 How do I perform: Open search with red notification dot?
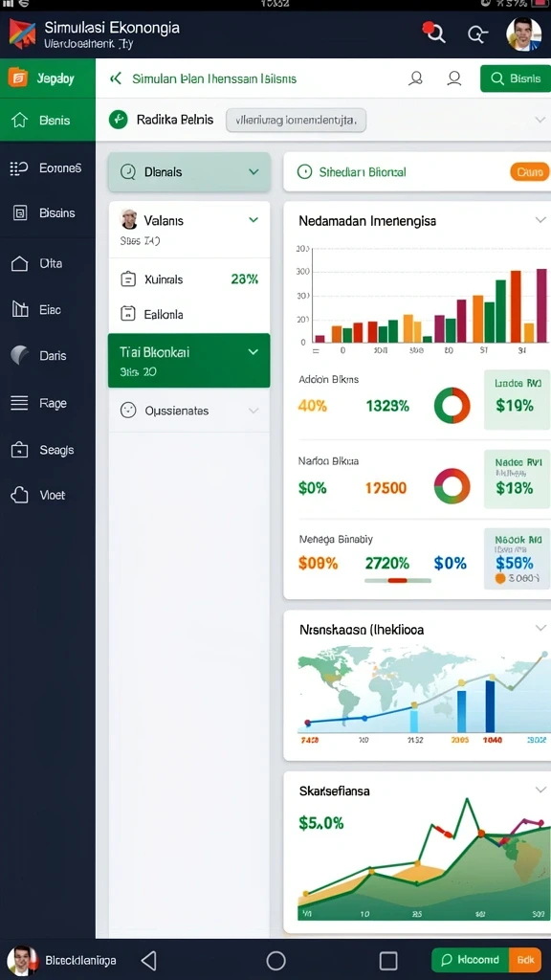[x=433, y=32]
